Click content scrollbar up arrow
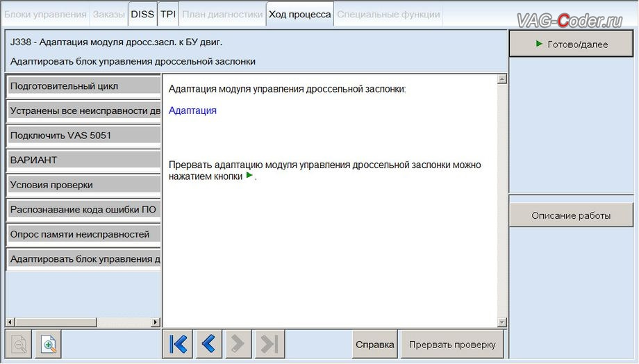This screenshot has height=364, width=639. pyautogui.click(x=502, y=79)
